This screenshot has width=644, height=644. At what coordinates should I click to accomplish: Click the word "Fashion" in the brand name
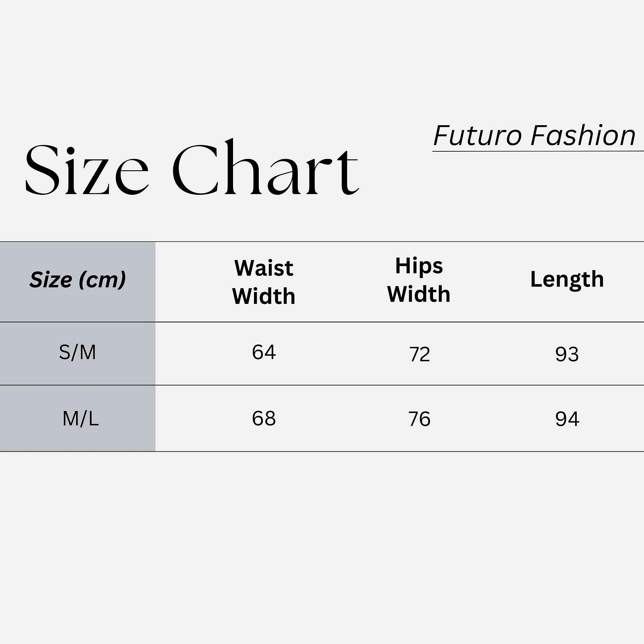pyautogui.click(x=583, y=136)
